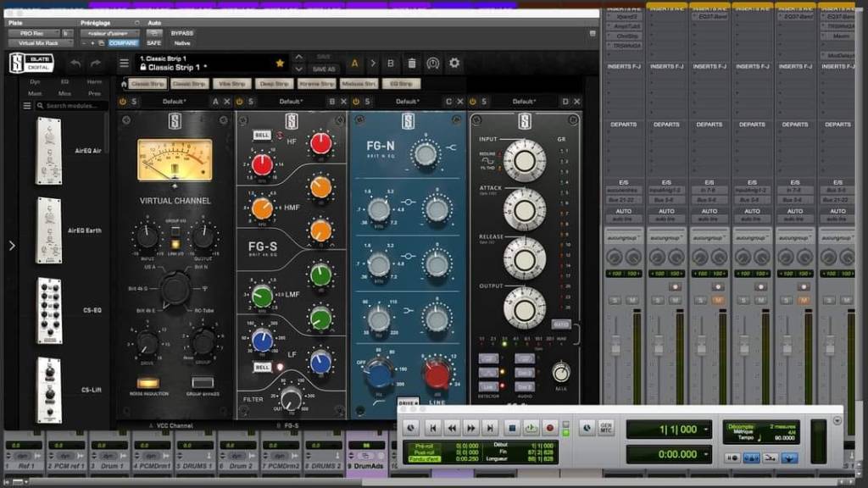Toggle power on the Virtual Channel module

pyautogui.click(x=123, y=102)
